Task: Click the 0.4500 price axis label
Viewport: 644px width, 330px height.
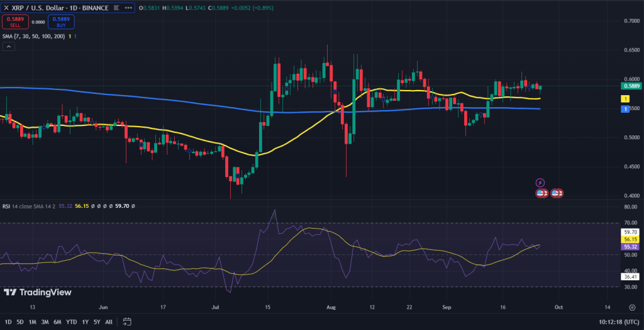Action: point(631,167)
